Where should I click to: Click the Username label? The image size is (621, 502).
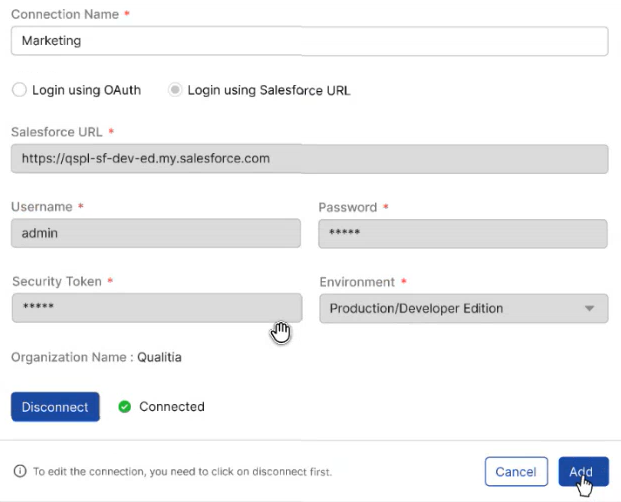[42, 207]
